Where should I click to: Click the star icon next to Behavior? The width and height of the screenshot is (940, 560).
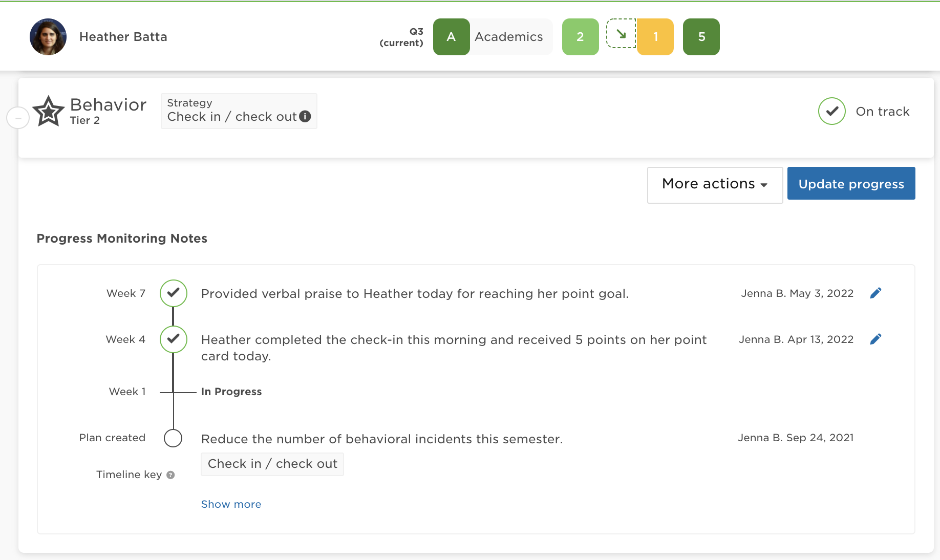(x=49, y=110)
